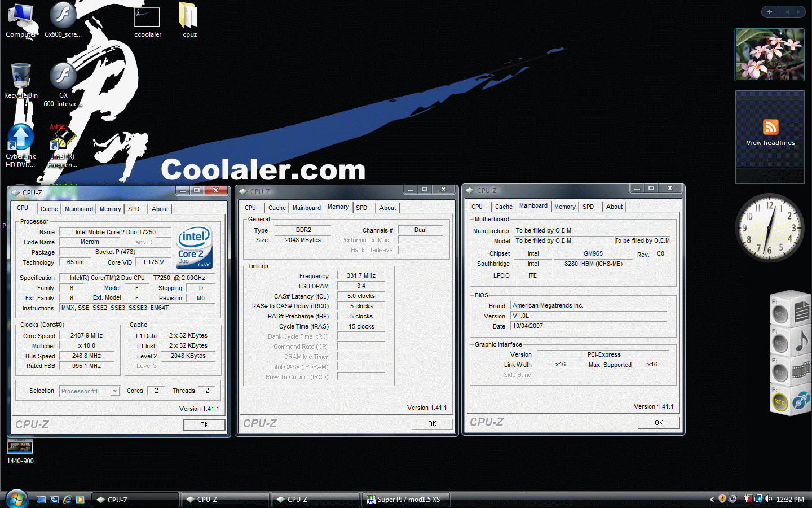Switch to Super PI / mod1.5 XS taskbar item
This screenshot has height=508, width=812.
point(405,500)
